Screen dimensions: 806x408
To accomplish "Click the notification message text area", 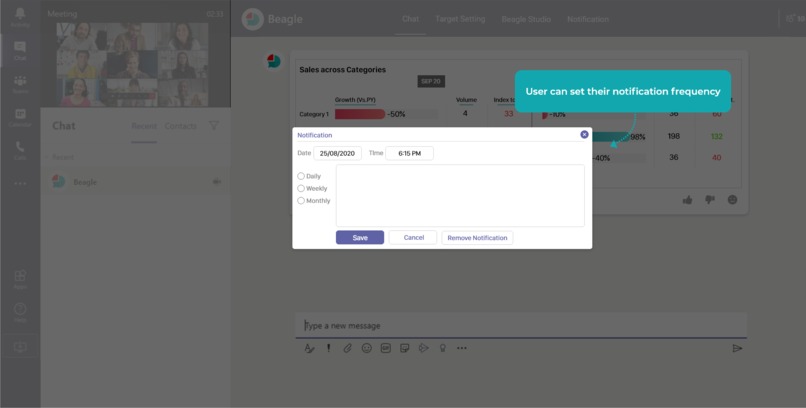I will (460, 195).
